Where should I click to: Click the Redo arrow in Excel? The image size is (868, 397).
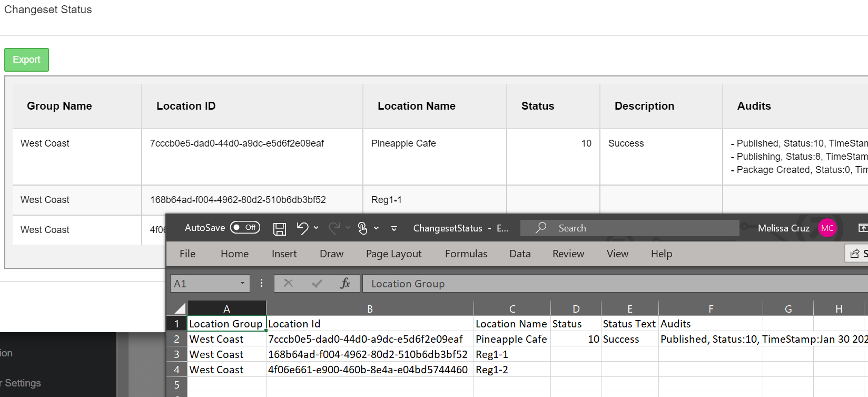pyautogui.click(x=334, y=228)
